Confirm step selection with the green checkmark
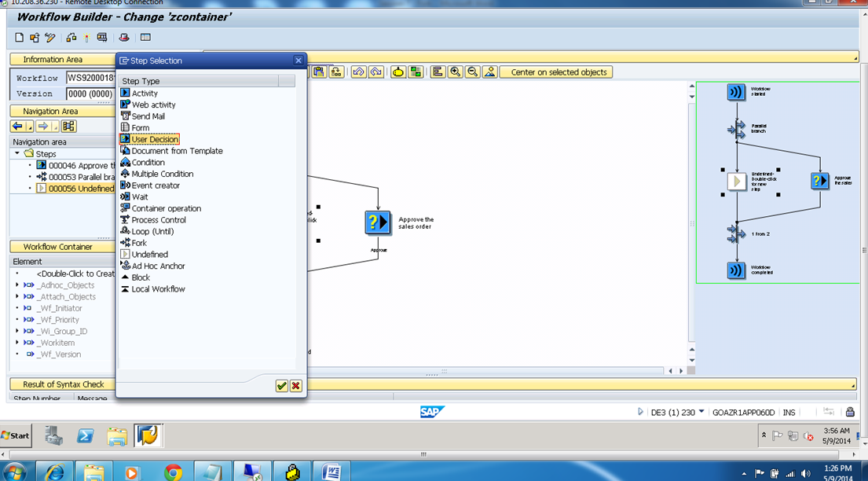This screenshot has height=481, width=868. click(280, 386)
